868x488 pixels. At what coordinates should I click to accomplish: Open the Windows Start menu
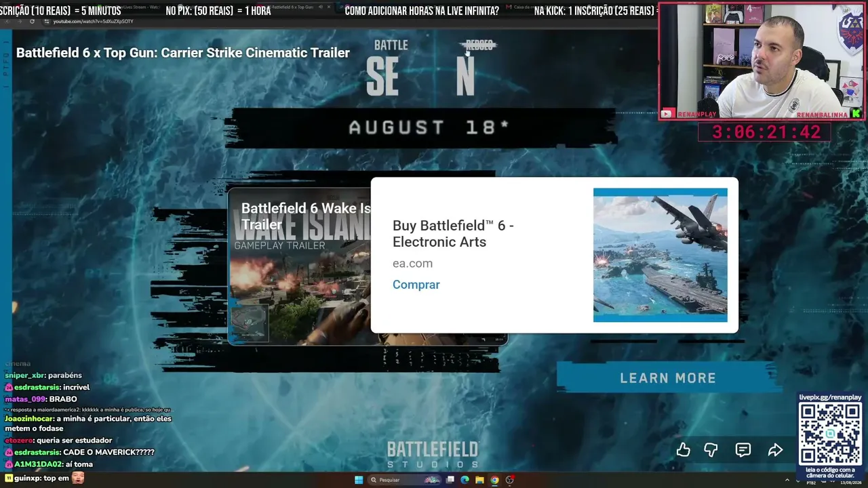[359, 480]
